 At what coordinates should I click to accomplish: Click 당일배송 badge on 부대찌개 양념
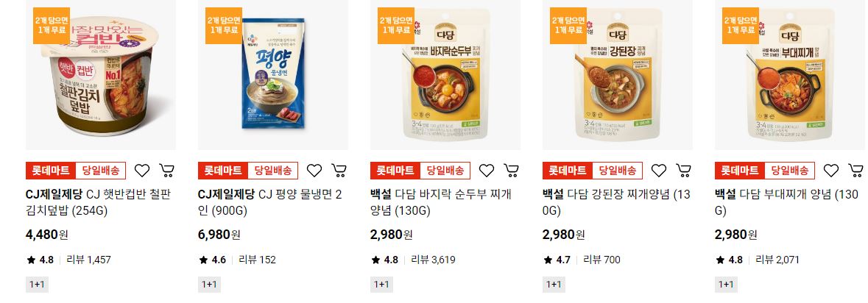pos(789,171)
